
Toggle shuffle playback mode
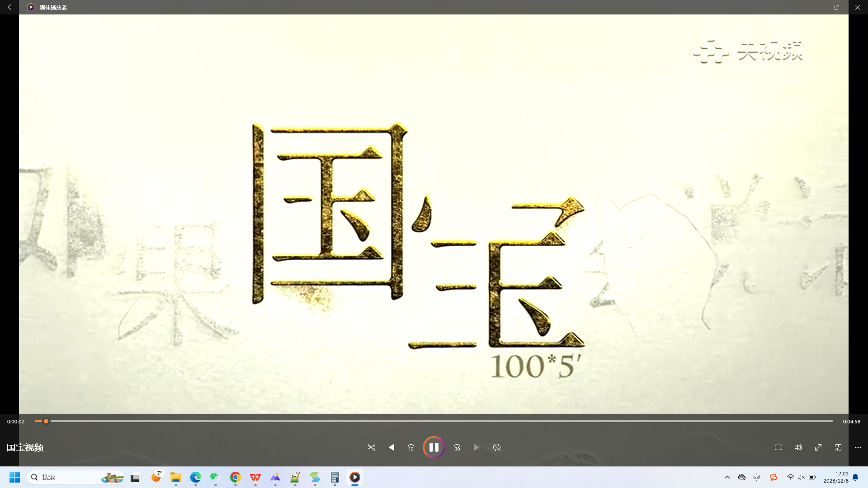(371, 447)
